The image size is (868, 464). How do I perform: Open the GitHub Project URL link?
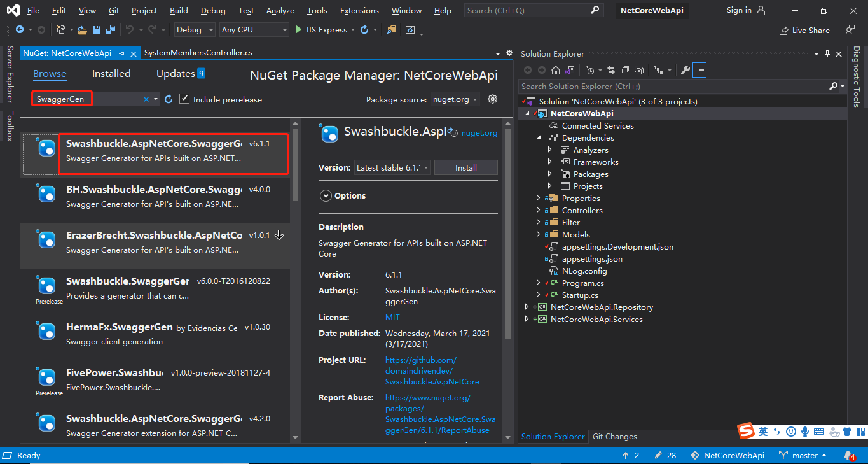[x=432, y=371]
